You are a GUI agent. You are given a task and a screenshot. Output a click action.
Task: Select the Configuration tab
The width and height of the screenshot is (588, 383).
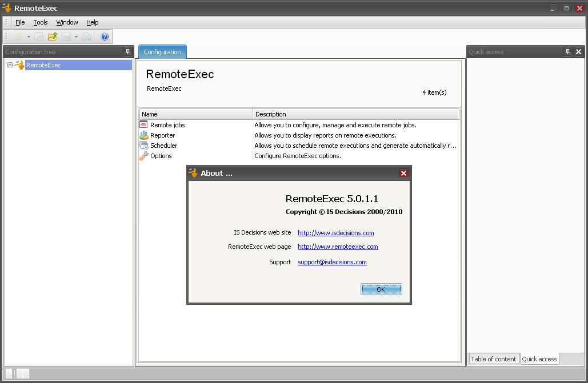coord(162,52)
